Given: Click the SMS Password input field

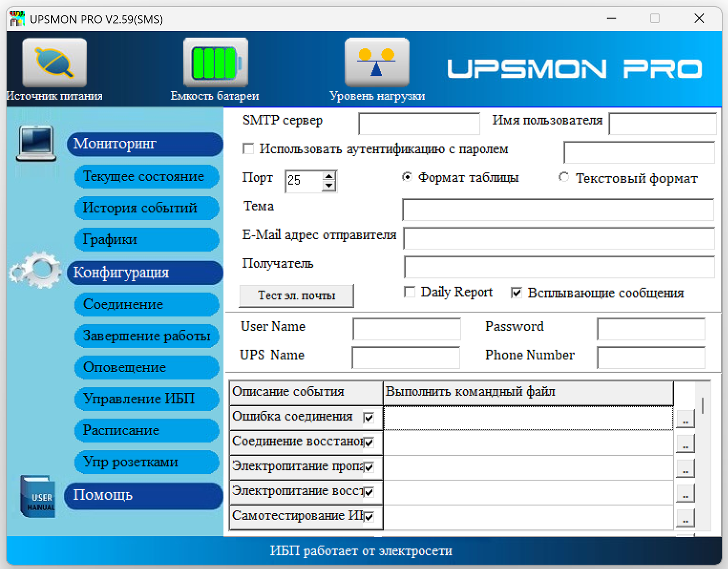Looking at the screenshot, I should pos(651,329).
